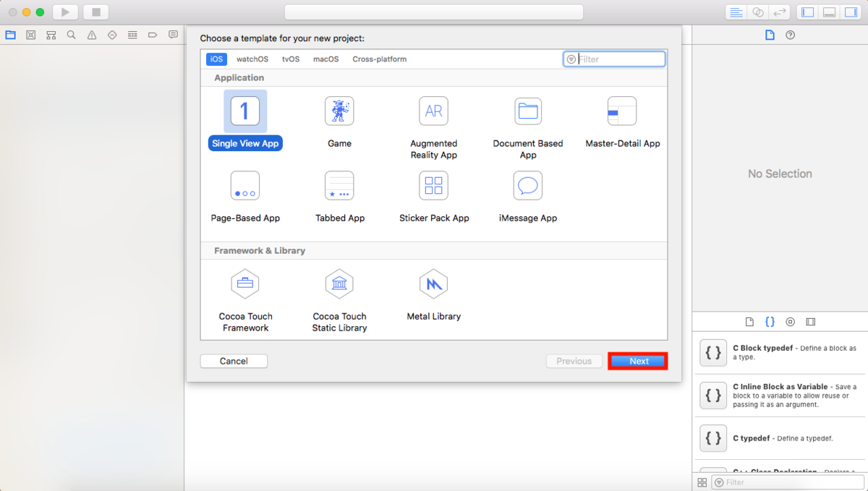Image resolution: width=868 pixels, height=491 pixels.
Task: Click the Cancel button
Action: coord(234,361)
